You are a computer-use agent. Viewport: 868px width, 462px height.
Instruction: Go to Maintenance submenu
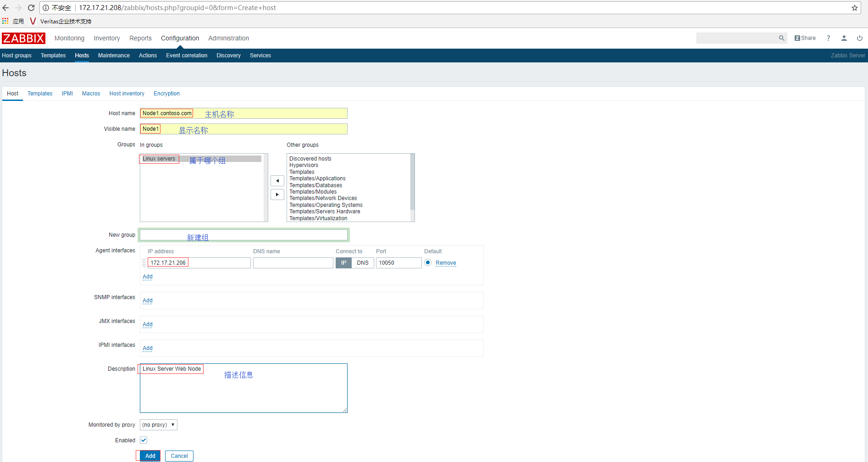[x=114, y=56]
